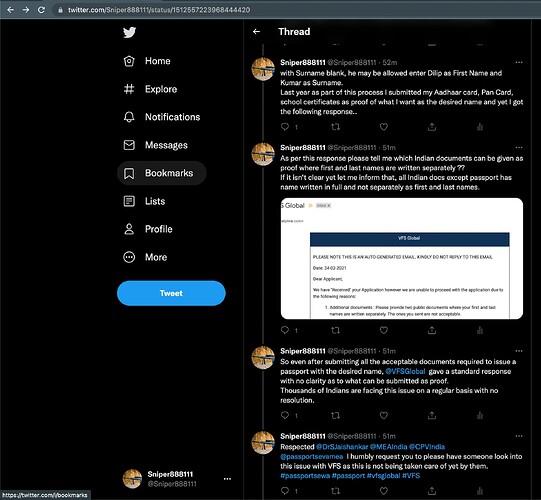Click the @DrSJaishankar mention

click(x=342, y=447)
